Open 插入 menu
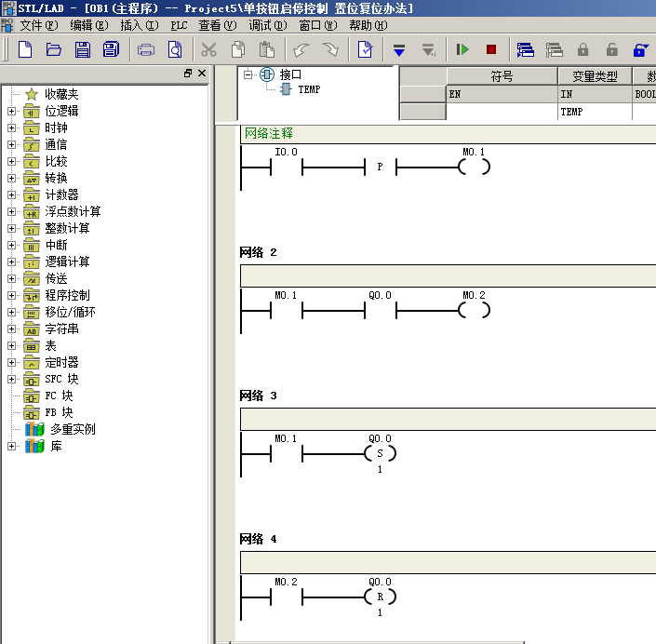This screenshot has height=644, width=656. pyautogui.click(x=140, y=25)
